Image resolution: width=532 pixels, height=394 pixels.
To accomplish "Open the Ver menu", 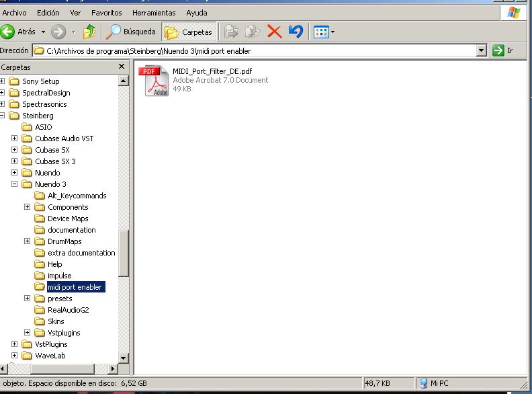I will 75,13.
